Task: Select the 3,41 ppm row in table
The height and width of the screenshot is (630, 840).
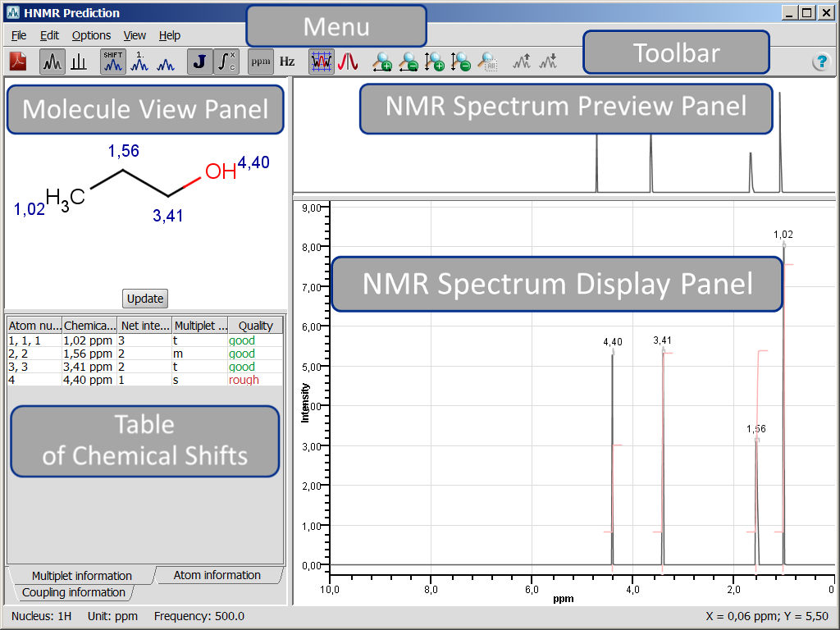Action: point(88,367)
